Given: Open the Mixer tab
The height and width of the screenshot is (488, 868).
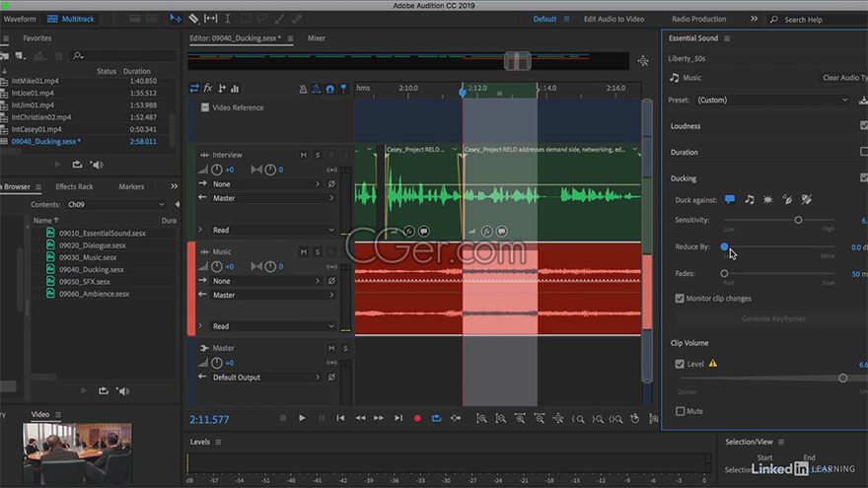Looking at the screenshot, I should pyautogui.click(x=316, y=38).
